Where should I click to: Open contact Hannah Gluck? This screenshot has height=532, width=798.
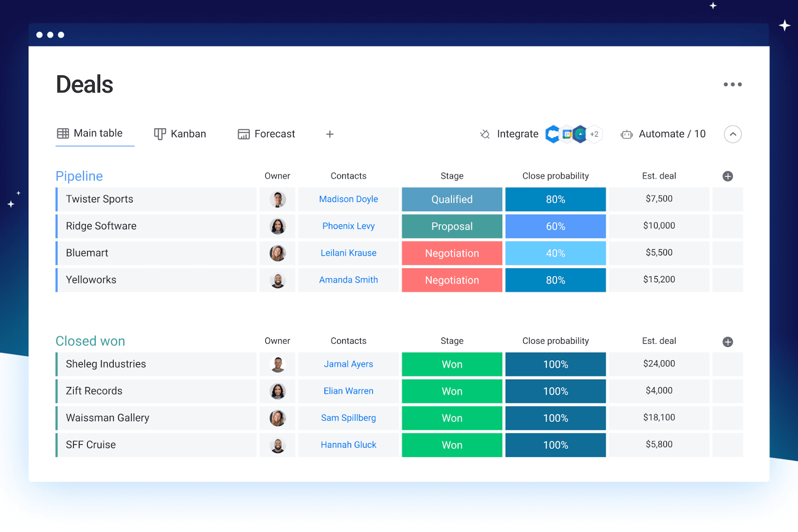click(x=348, y=445)
